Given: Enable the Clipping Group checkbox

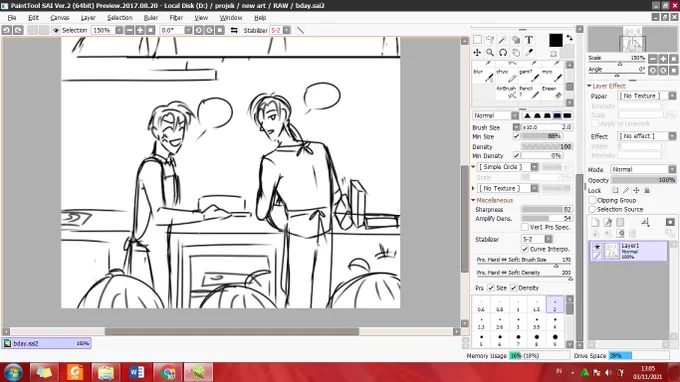Looking at the screenshot, I should [x=592, y=200].
